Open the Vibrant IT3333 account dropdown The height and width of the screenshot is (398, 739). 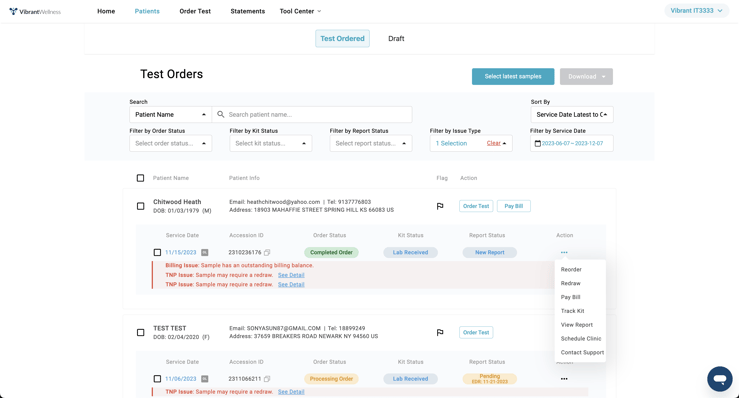coord(697,11)
